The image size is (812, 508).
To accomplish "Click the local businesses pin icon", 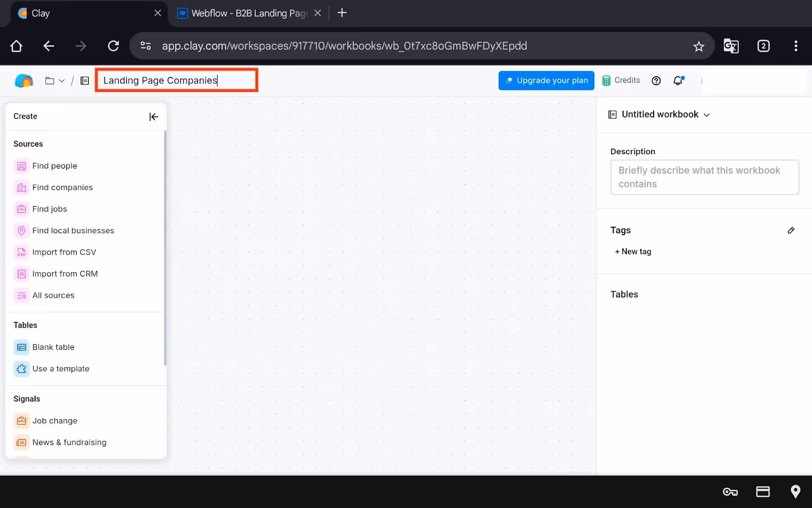I will pyautogui.click(x=21, y=231).
